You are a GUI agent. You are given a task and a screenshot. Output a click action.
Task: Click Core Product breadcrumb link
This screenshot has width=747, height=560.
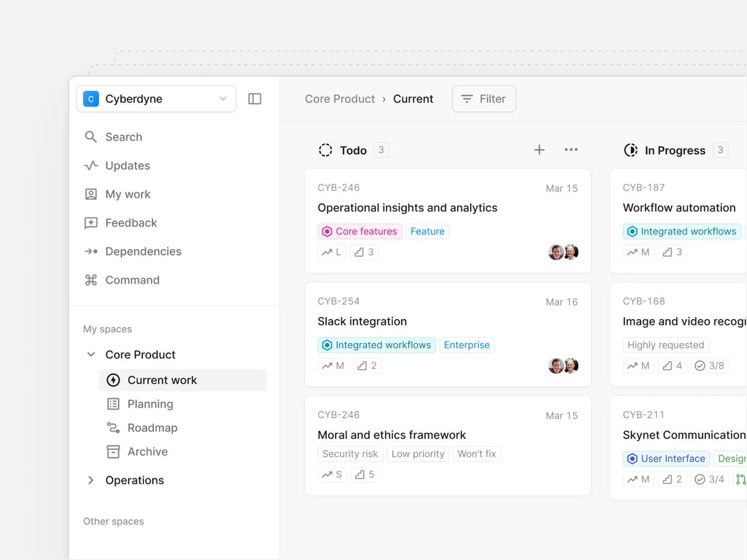[x=340, y=99]
